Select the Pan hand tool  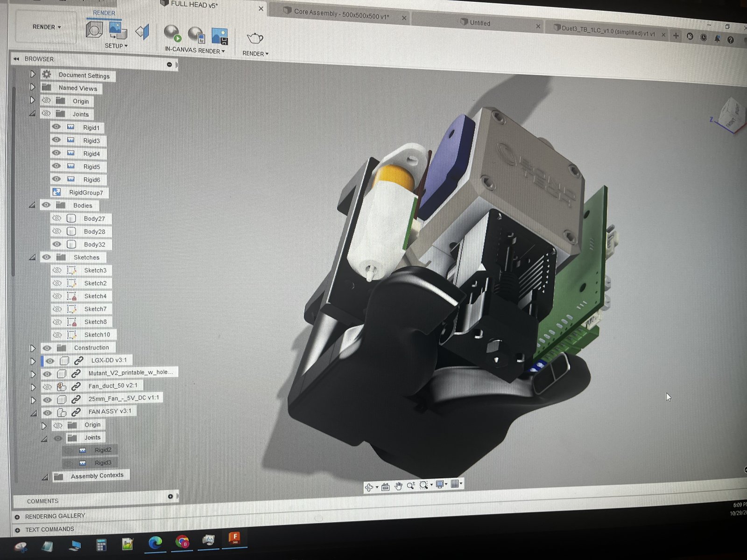pos(398,486)
